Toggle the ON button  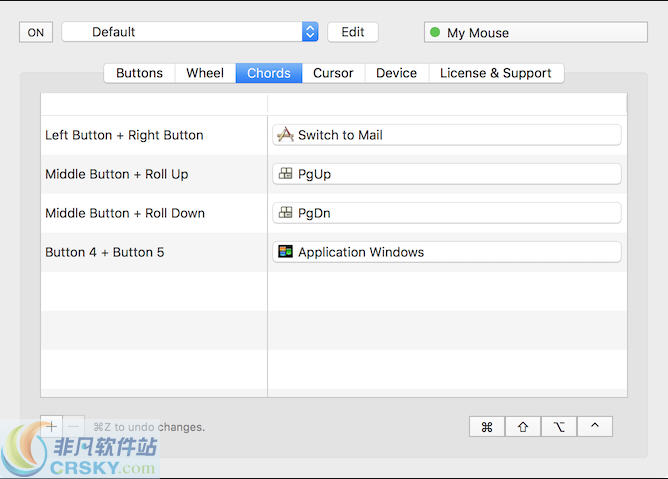coord(36,32)
